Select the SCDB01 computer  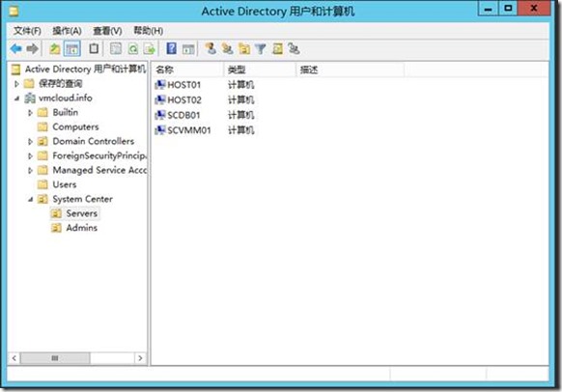tap(183, 115)
